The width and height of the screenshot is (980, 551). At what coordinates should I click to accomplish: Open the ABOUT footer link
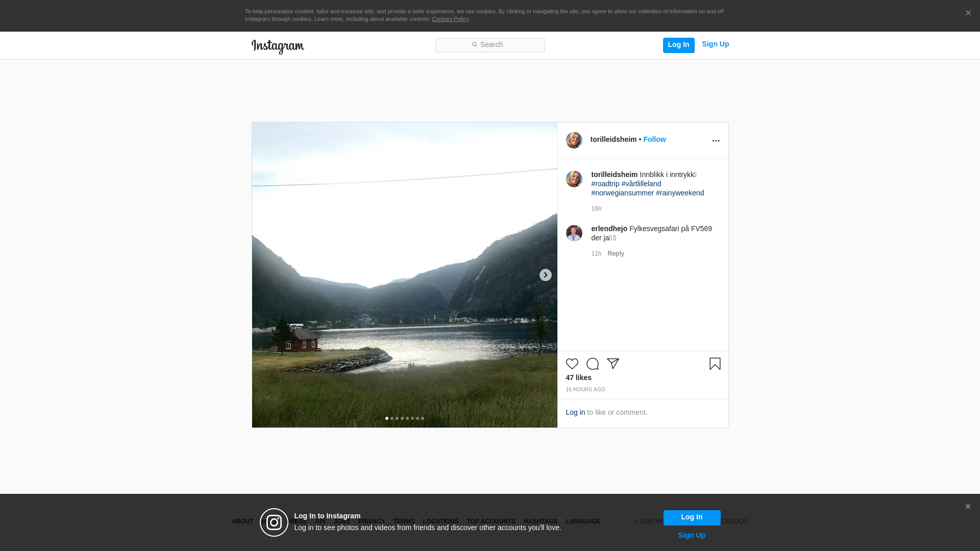[242, 521]
